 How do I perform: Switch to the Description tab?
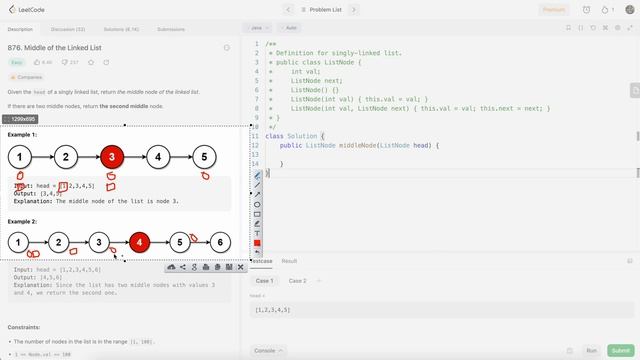pyautogui.click(x=20, y=29)
